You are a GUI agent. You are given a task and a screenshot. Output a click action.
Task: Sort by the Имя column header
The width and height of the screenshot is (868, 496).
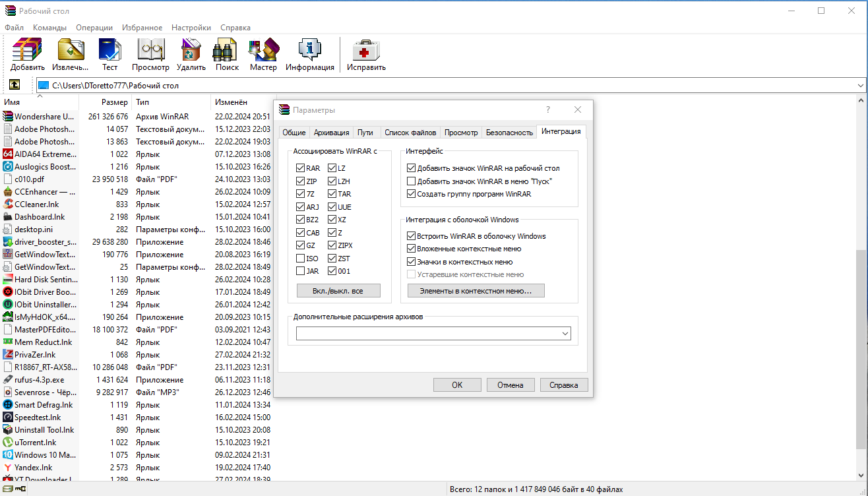[x=40, y=102]
